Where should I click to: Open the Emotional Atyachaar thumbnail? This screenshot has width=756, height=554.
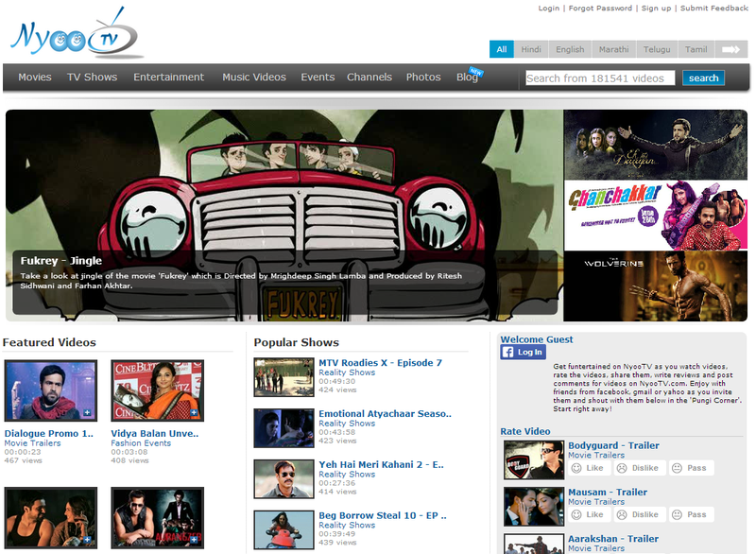pos(284,428)
